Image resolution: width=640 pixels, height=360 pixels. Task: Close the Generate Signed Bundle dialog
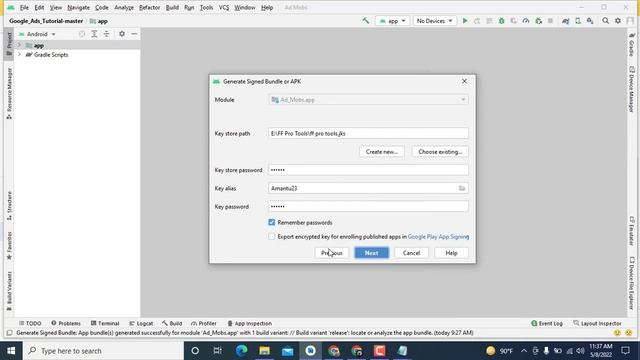click(x=464, y=81)
